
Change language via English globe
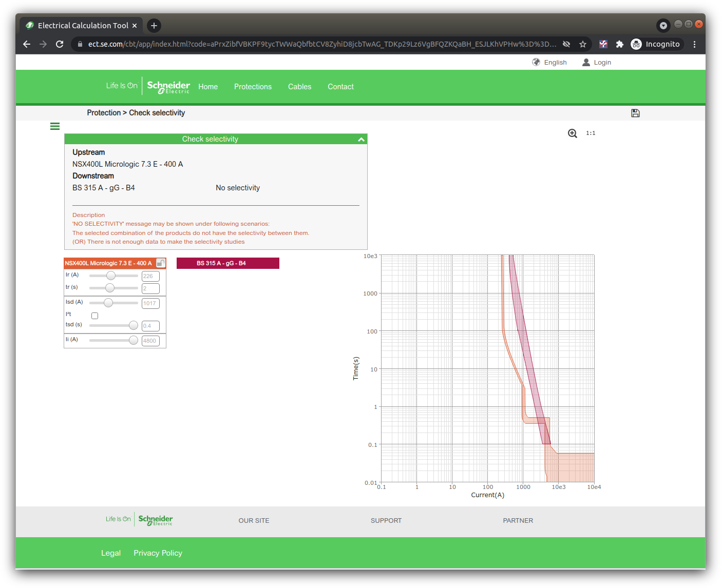(549, 62)
